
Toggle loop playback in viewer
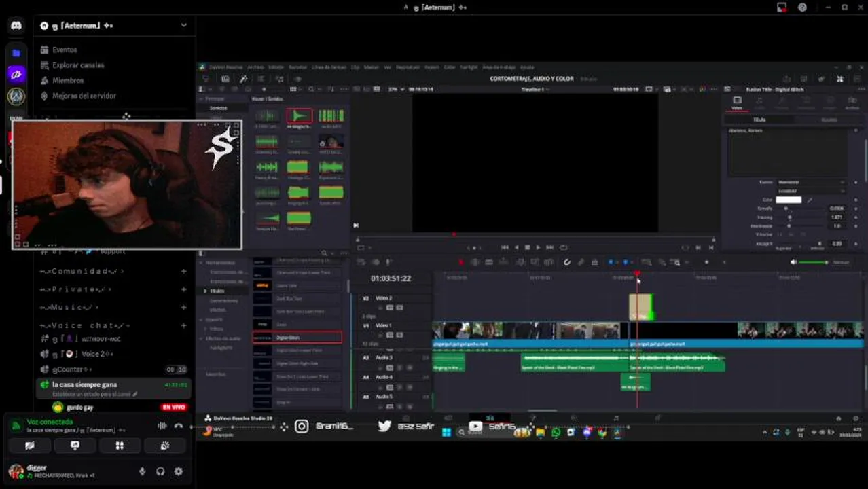tap(563, 247)
